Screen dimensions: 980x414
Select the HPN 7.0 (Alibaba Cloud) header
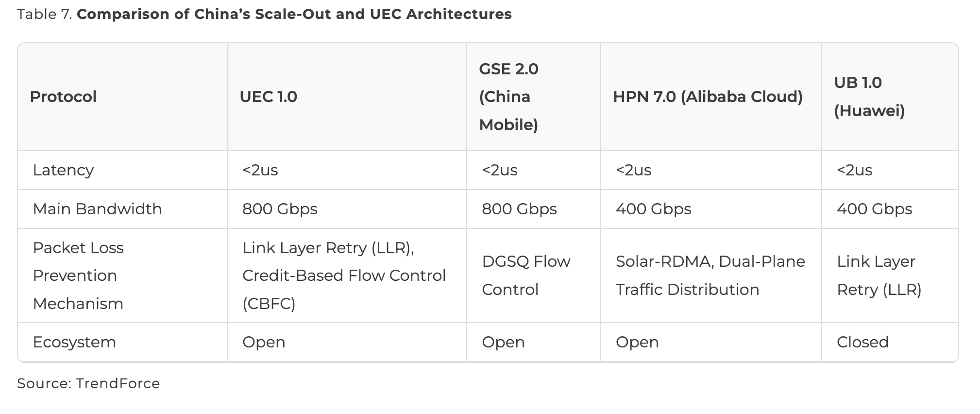click(x=708, y=97)
